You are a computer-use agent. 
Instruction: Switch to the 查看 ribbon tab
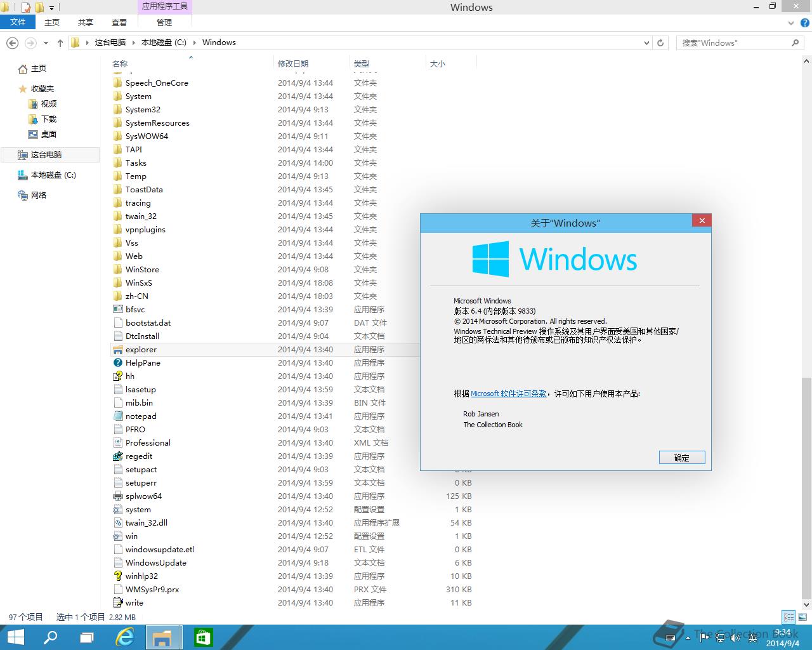(119, 22)
